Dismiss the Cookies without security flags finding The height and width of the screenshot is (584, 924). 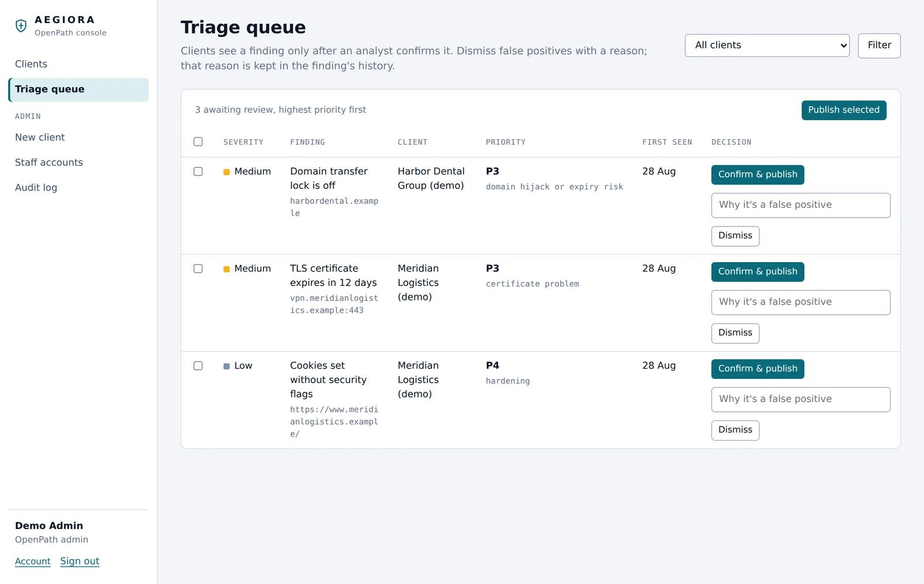pyautogui.click(x=735, y=430)
